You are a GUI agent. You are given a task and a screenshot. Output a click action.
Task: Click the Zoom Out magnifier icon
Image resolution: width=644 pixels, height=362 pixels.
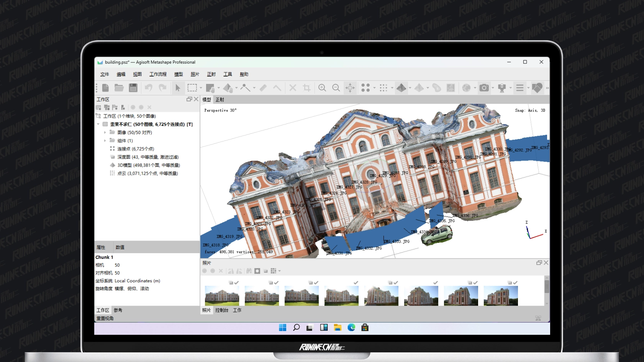coord(336,88)
